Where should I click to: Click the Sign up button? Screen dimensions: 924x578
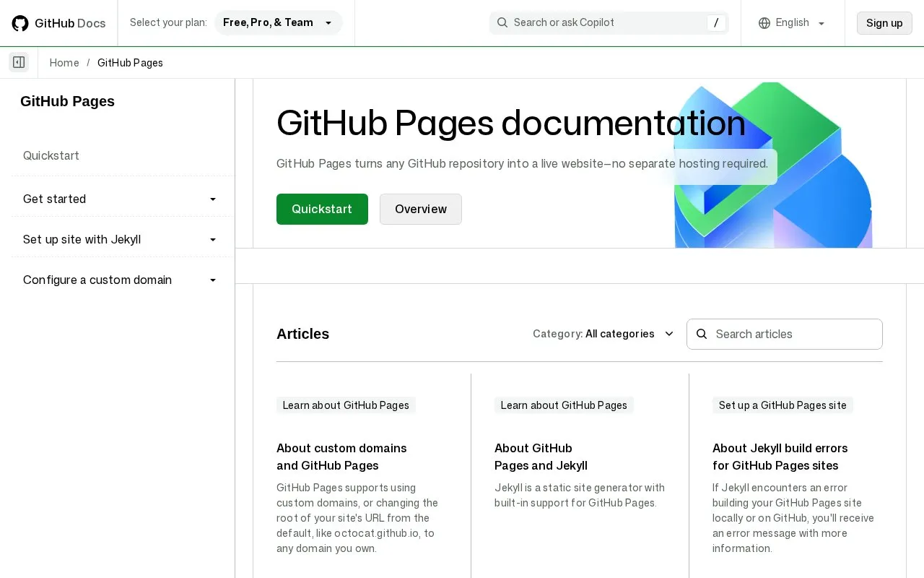(884, 23)
